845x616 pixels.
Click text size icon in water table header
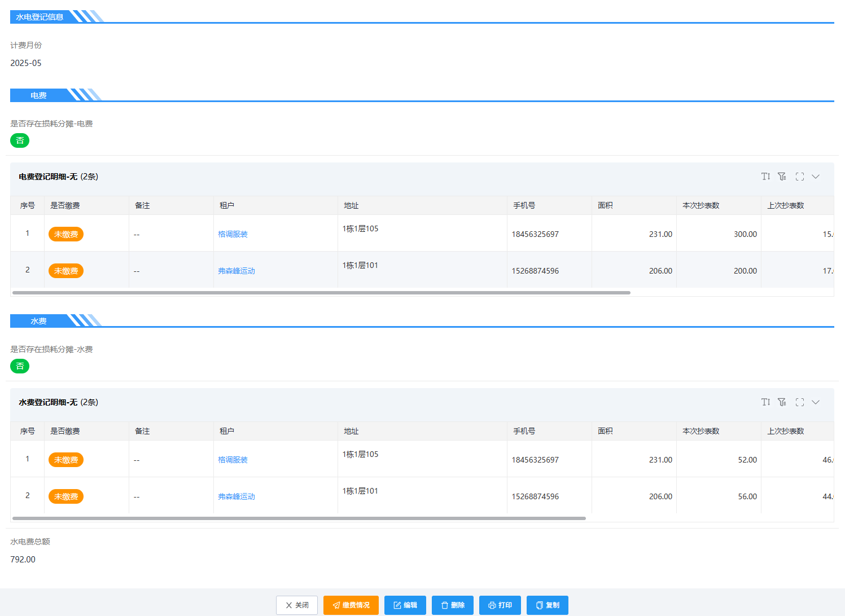click(x=765, y=402)
